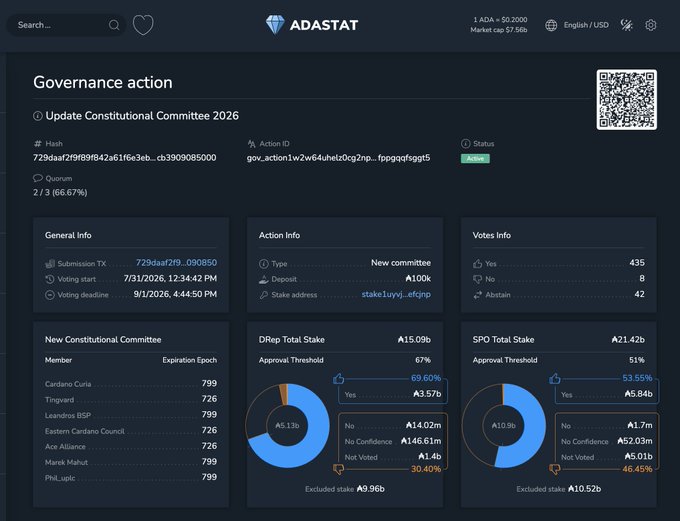Click the Type info icon

point(264,263)
